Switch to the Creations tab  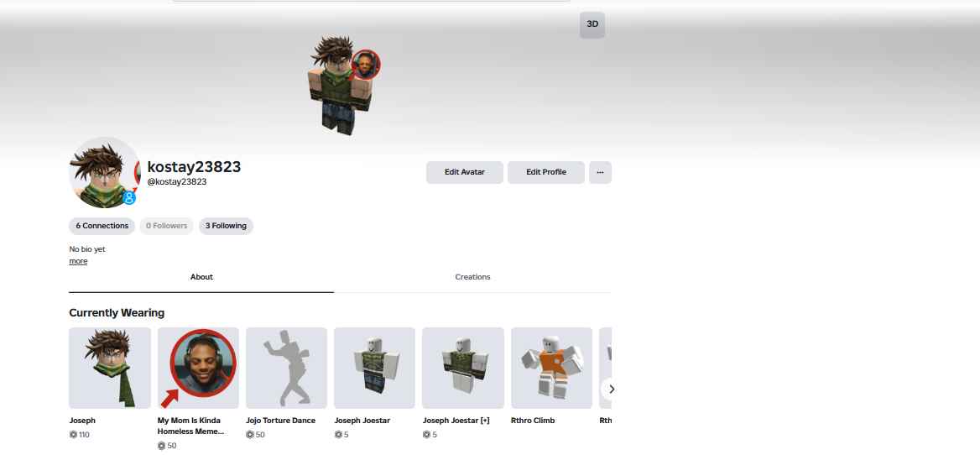[x=472, y=277]
